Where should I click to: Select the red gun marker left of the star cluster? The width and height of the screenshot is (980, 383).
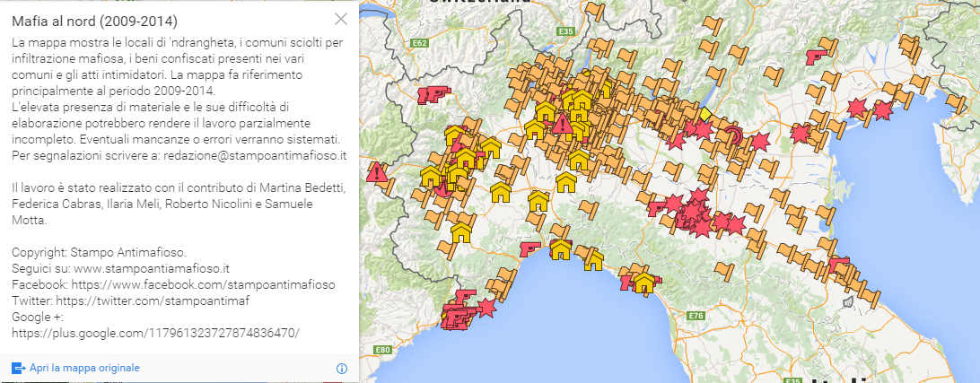(x=658, y=207)
